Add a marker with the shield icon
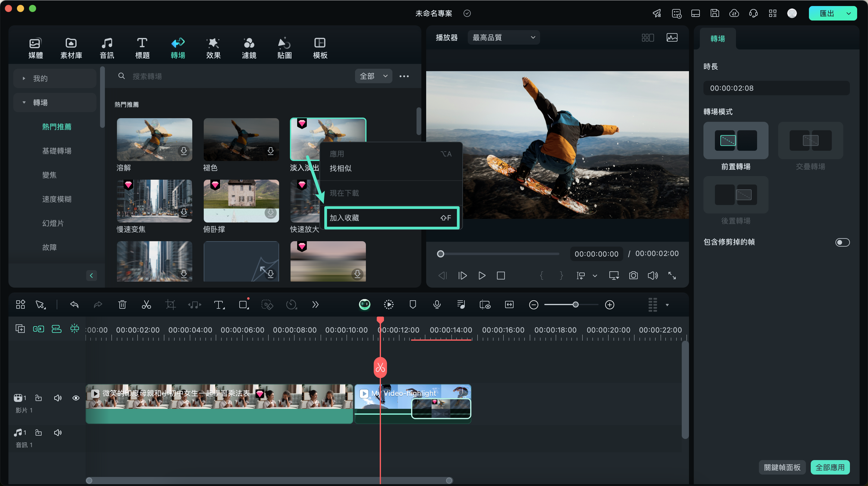The image size is (868, 486). pos(413,305)
